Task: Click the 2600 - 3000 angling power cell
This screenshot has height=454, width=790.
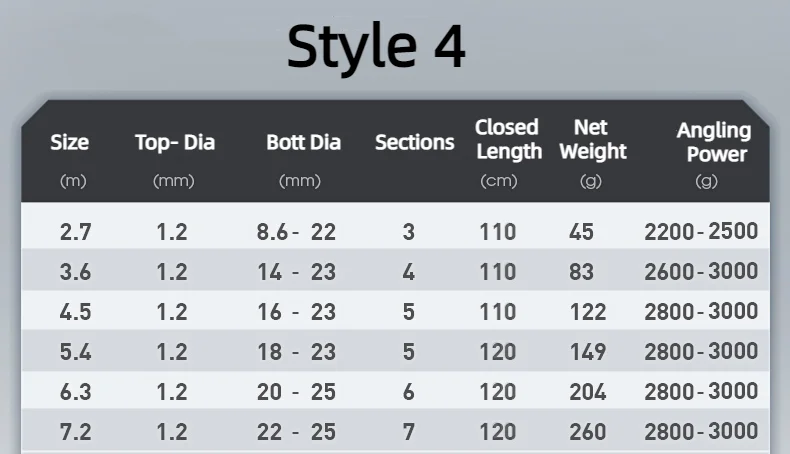Action: 701,271
